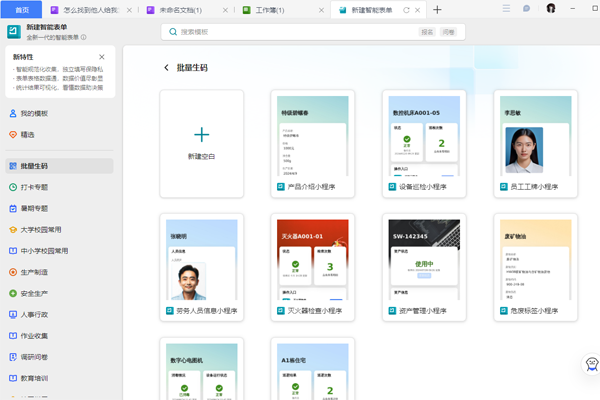Open 安全生产 category

coord(34,293)
